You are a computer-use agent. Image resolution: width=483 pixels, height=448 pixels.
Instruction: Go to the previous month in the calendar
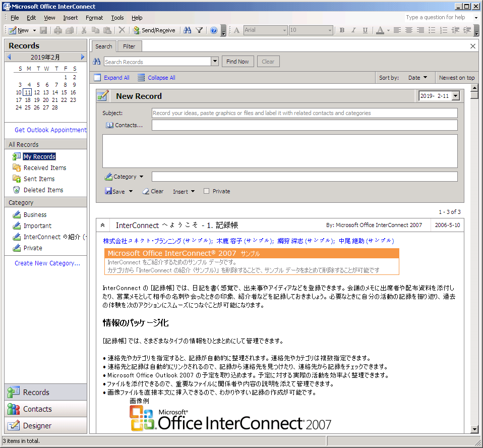(x=9, y=57)
